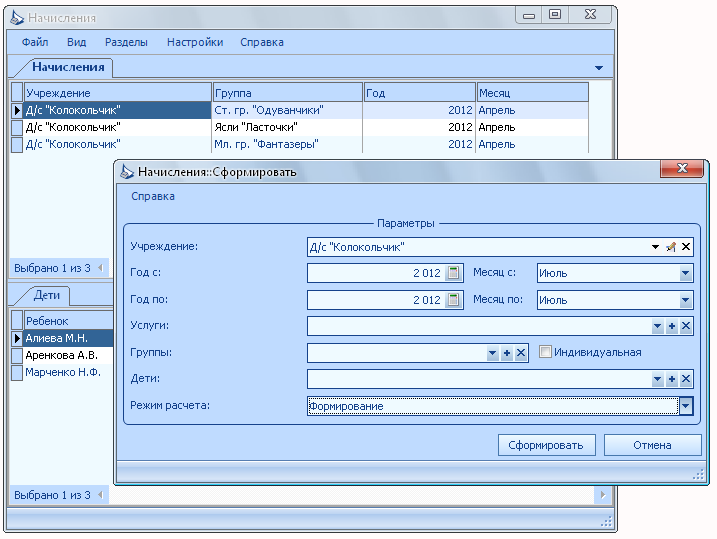Open the Вид menu
717x539 pixels.
coord(76,42)
